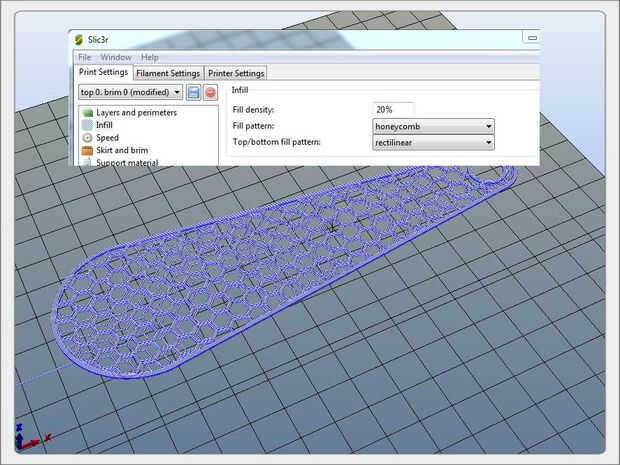Delete the current preset with red icon
This screenshot has height=465, width=620.
[x=210, y=93]
